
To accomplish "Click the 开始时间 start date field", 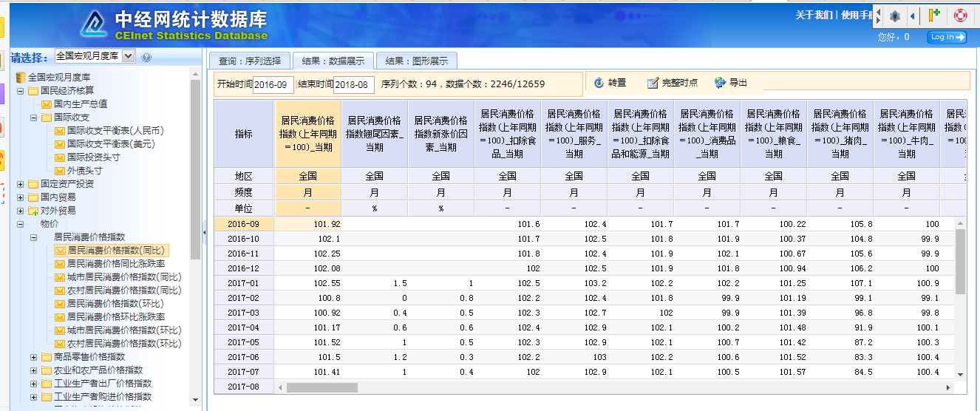I will 273,84.
